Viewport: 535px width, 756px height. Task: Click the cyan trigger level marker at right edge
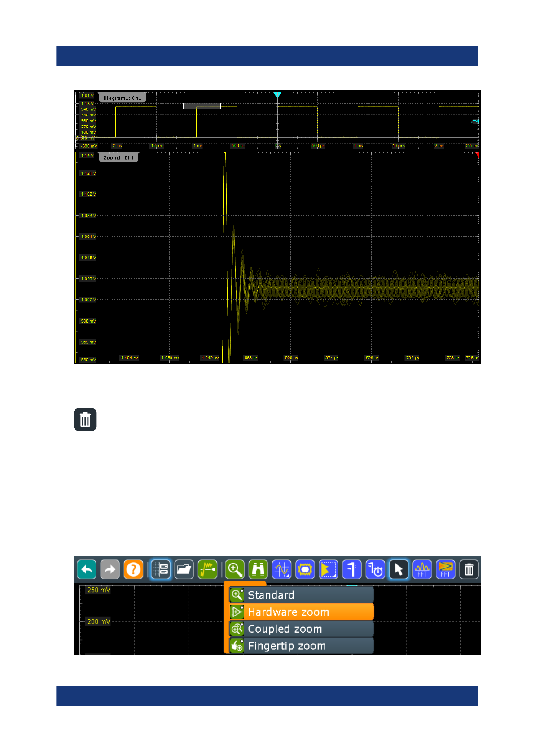pos(475,122)
